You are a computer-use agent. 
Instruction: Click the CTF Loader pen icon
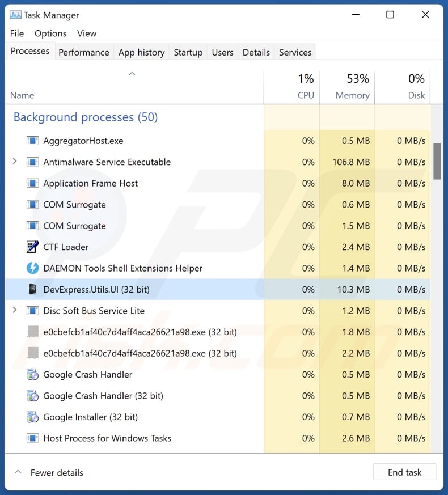pyautogui.click(x=32, y=247)
